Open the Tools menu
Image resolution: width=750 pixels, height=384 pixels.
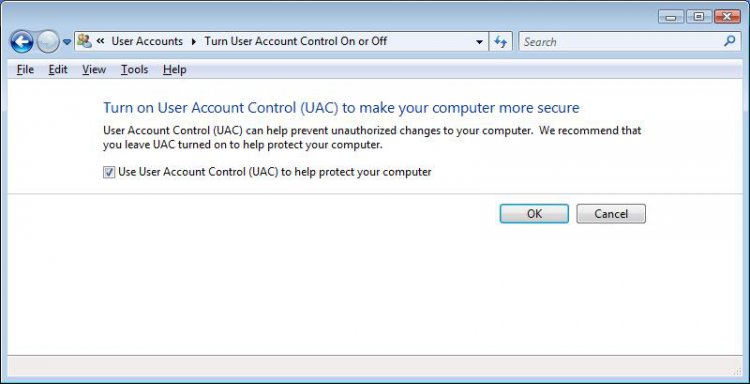134,70
